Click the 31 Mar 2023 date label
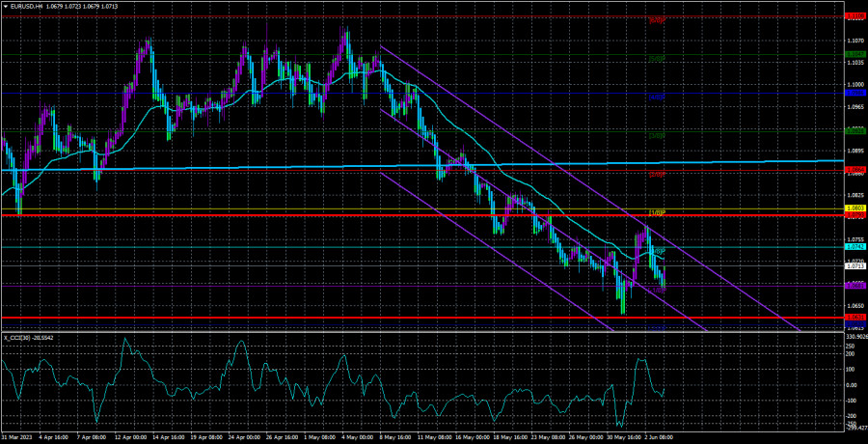Screen dimensions: 868x444 coord(17,437)
